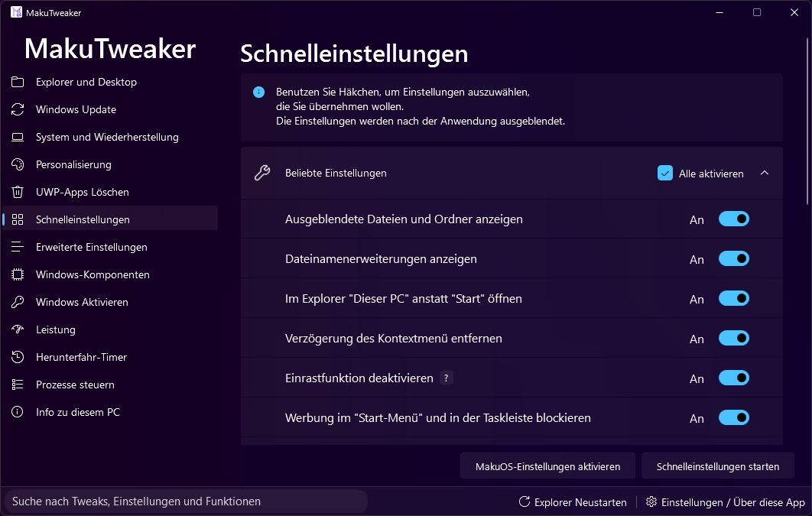Click the System und Wiederherstellung laptop icon

coord(18,137)
